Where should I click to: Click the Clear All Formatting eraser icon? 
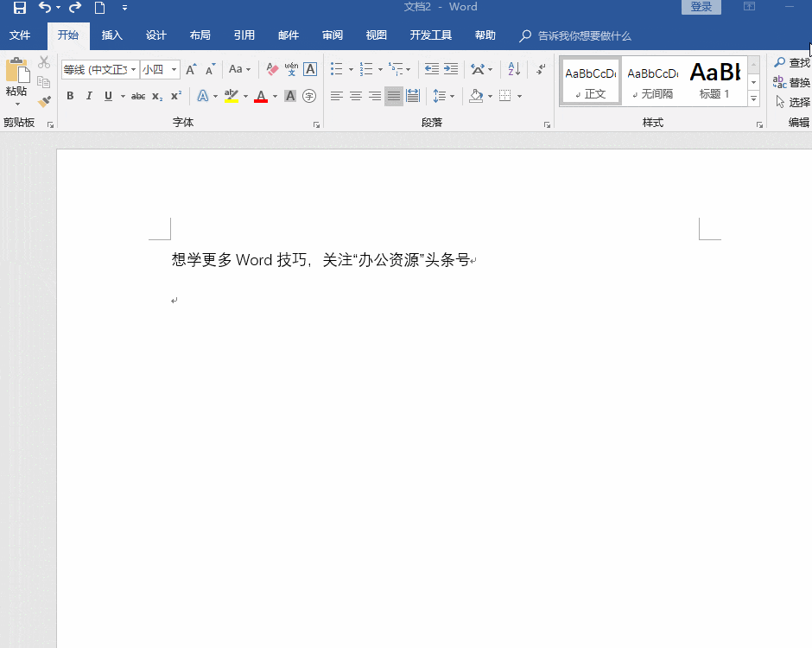point(272,69)
